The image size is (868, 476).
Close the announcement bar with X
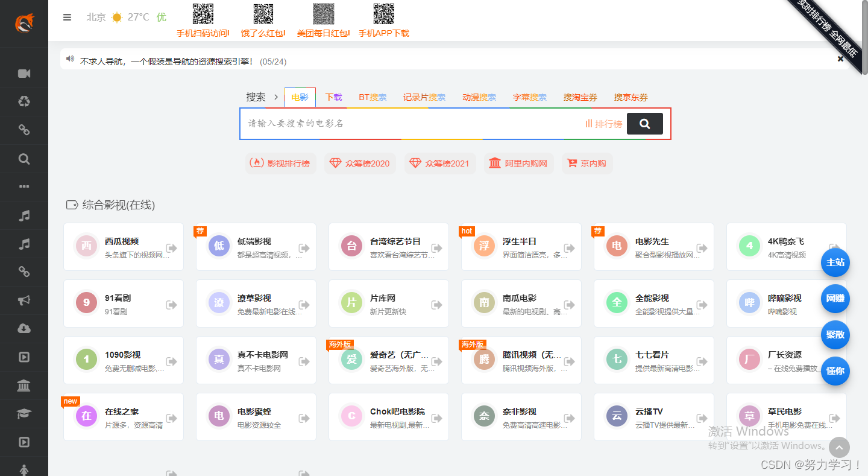coord(840,59)
